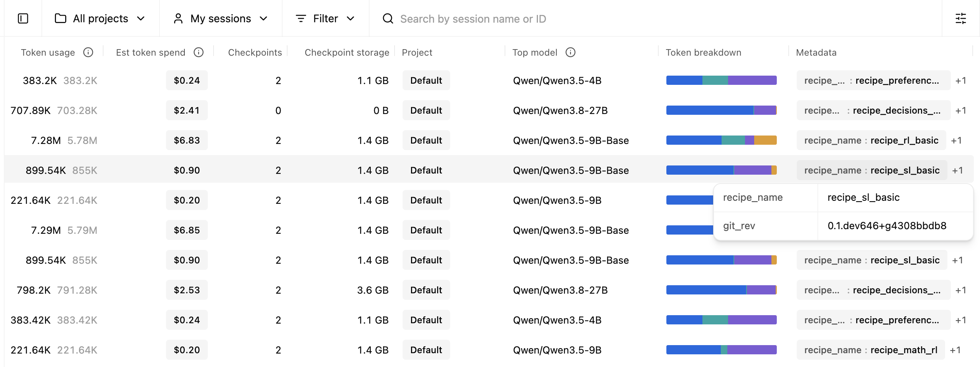This screenshot has width=980, height=367.
Task: Select the $2.41 token spend badge
Action: pyautogui.click(x=187, y=111)
